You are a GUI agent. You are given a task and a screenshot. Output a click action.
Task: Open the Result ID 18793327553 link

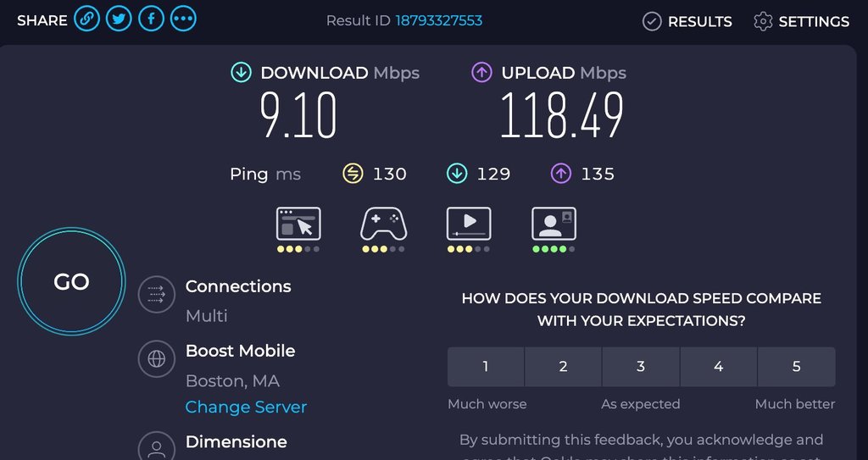click(438, 21)
